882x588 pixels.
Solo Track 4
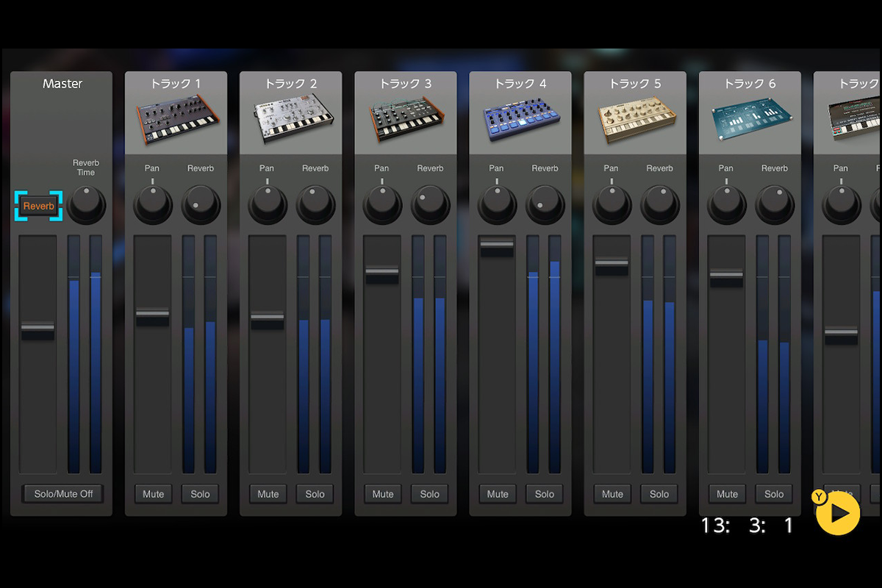point(544,494)
